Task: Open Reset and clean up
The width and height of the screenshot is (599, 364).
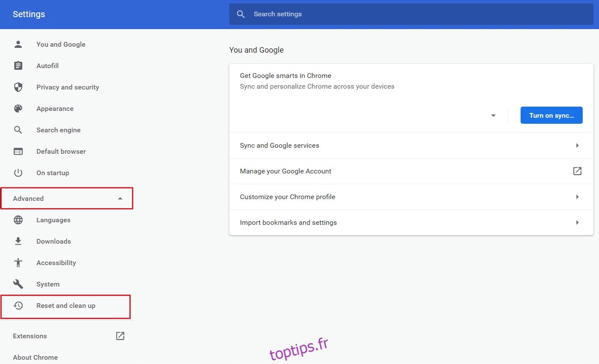Action: 67,305
